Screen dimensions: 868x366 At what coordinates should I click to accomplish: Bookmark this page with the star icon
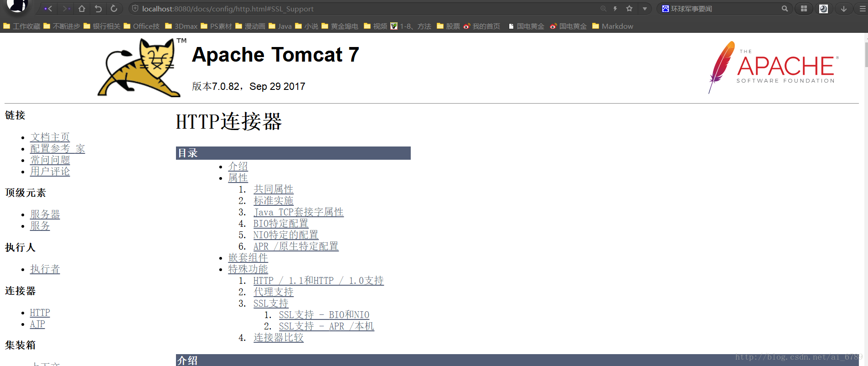point(630,9)
